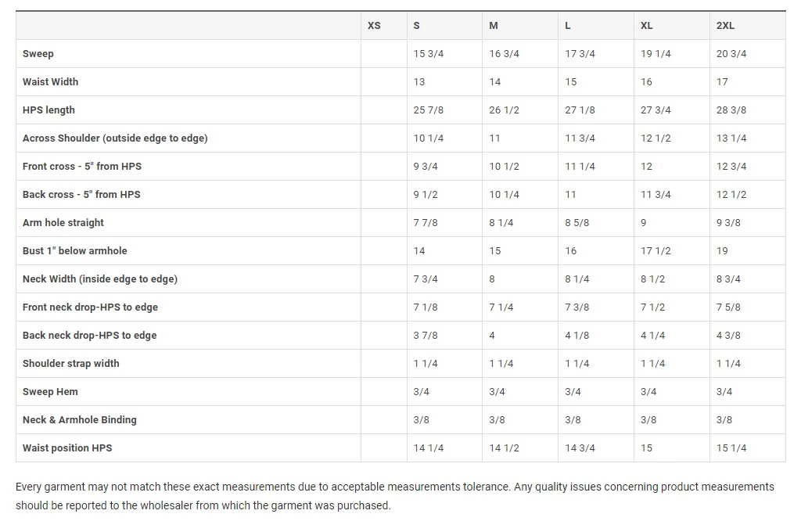Select the Waist Width row label

50,82
